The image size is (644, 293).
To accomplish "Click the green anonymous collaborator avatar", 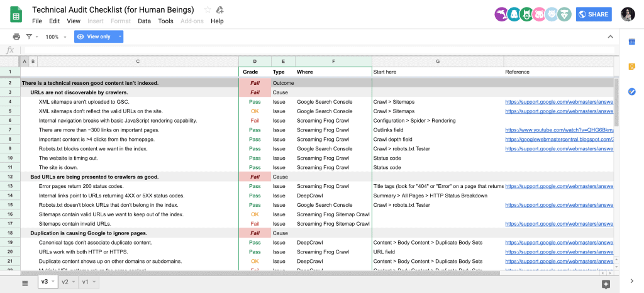I will [526, 14].
